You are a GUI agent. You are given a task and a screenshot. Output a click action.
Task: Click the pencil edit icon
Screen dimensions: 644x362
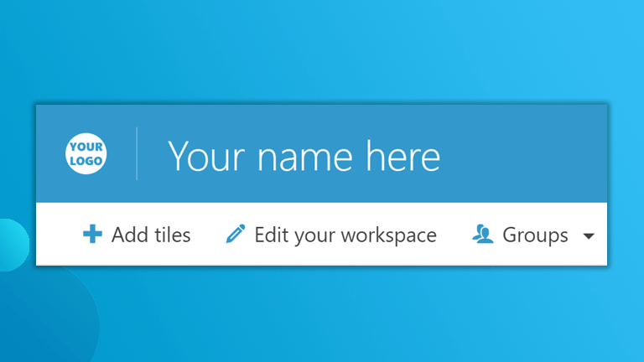coord(236,234)
